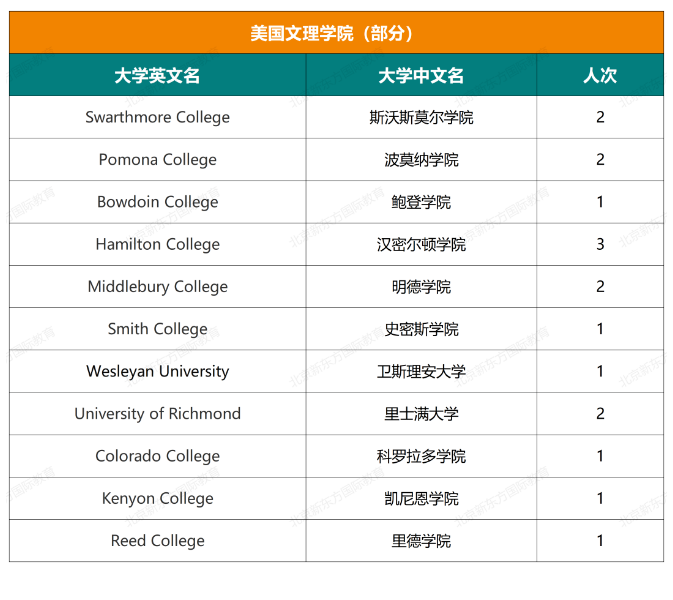Click the 科罗拉多学院 cell
The width and height of the screenshot is (673, 600).
[x=421, y=456]
